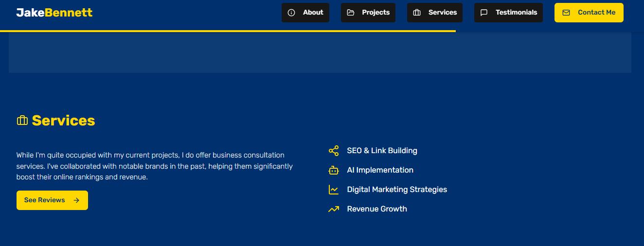The image size is (644, 246).
Task: Select the AI Implementation text
Action: [x=380, y=170]
